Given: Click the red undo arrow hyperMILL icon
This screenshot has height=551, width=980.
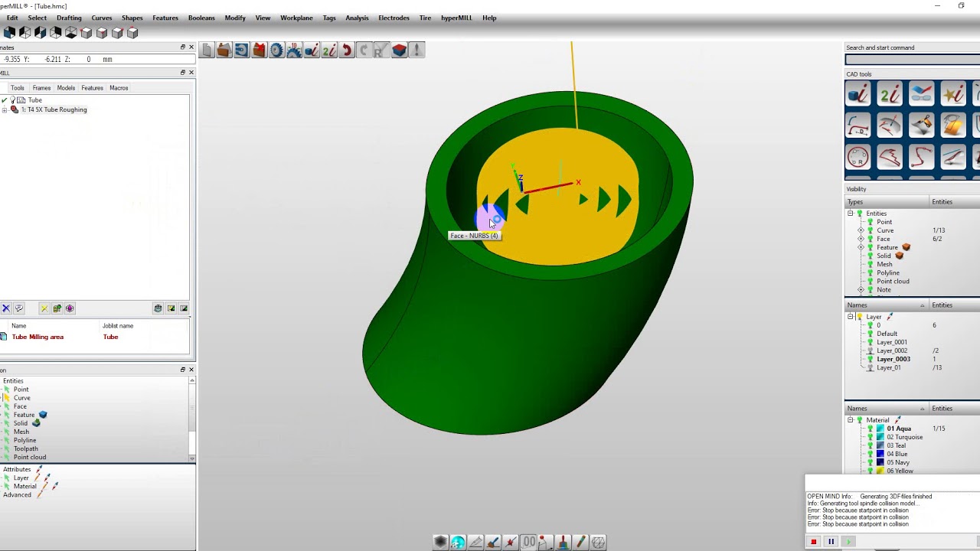Looking at the screenshot, I should click(347, 51).
